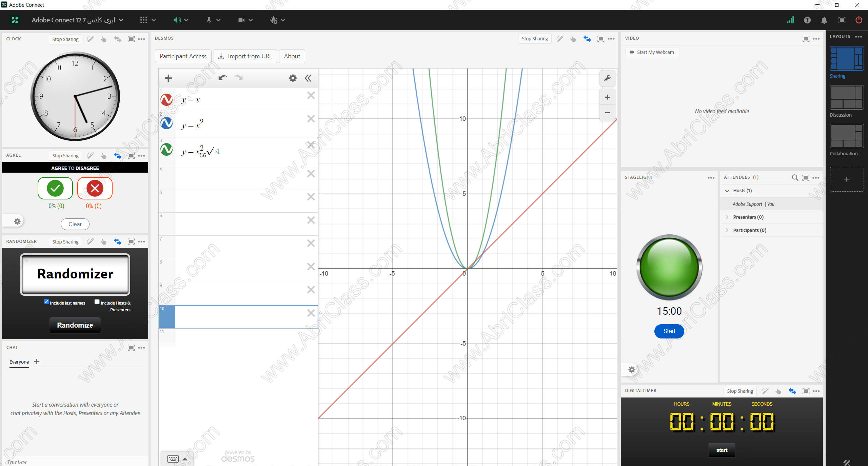
Task: Click the undo arrow in Desmos
Action: [222, 78]
